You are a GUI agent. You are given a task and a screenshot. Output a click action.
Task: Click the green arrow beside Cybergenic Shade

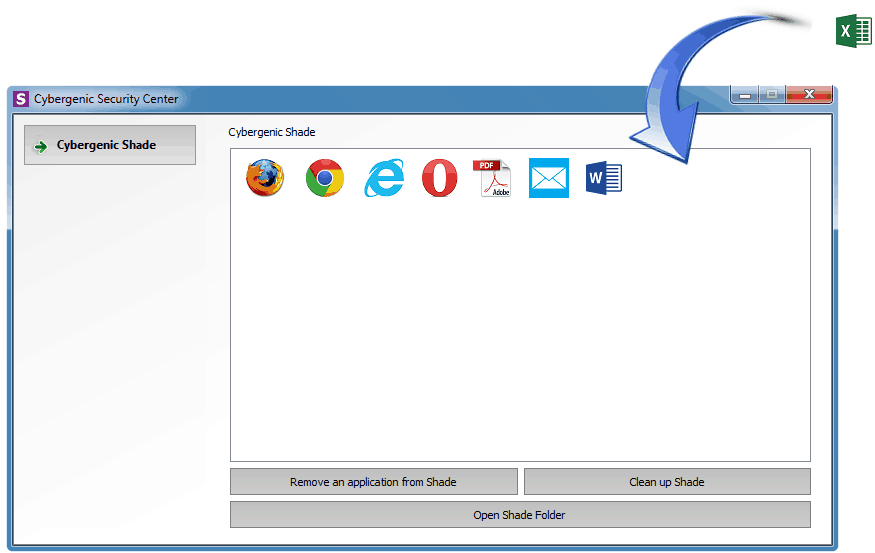41,146
